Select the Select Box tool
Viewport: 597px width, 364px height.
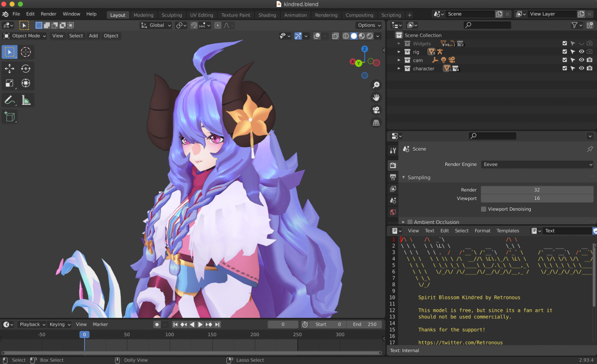(9, 52)
